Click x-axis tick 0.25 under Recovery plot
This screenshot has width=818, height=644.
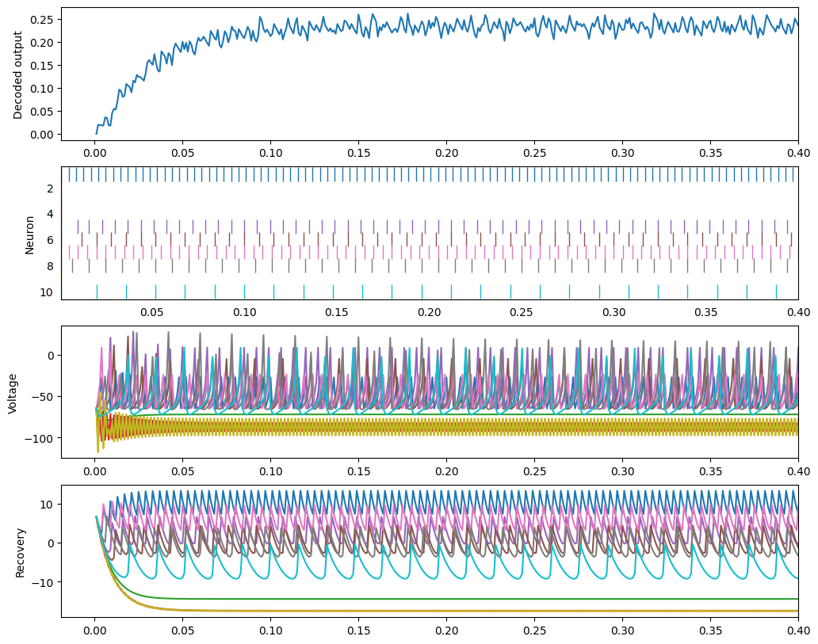point(535,631)
